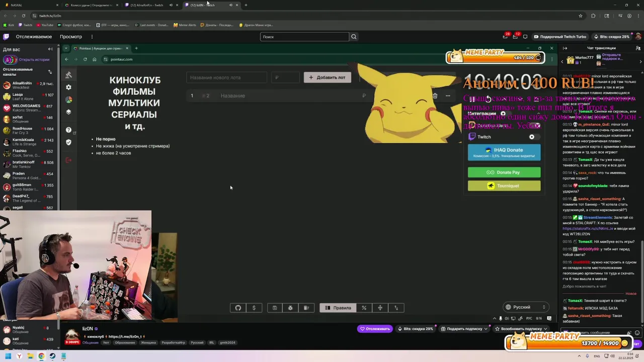
Task: Click the Добавить лот button
Action: click(x=328, y=77)
